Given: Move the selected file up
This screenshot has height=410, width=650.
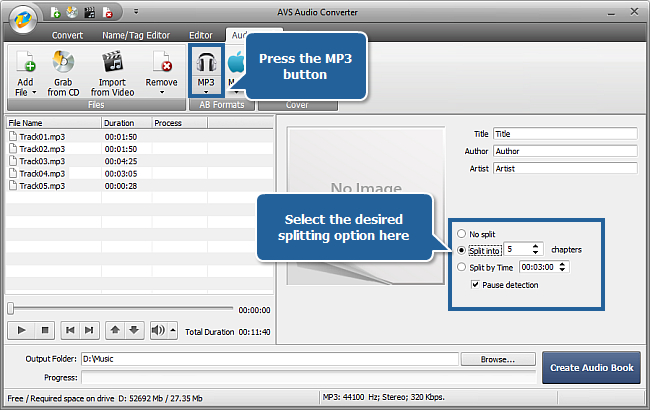Looking at the screenshot, I should point(115,330).
